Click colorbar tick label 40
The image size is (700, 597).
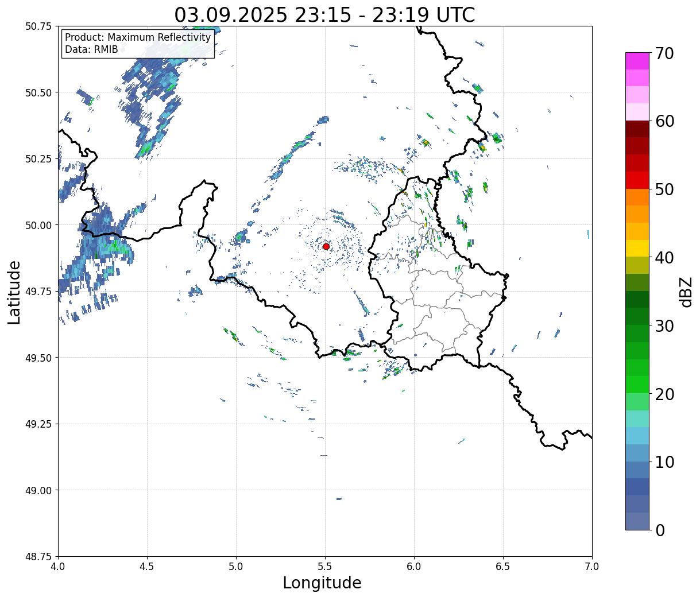click(x=664, y=258)
